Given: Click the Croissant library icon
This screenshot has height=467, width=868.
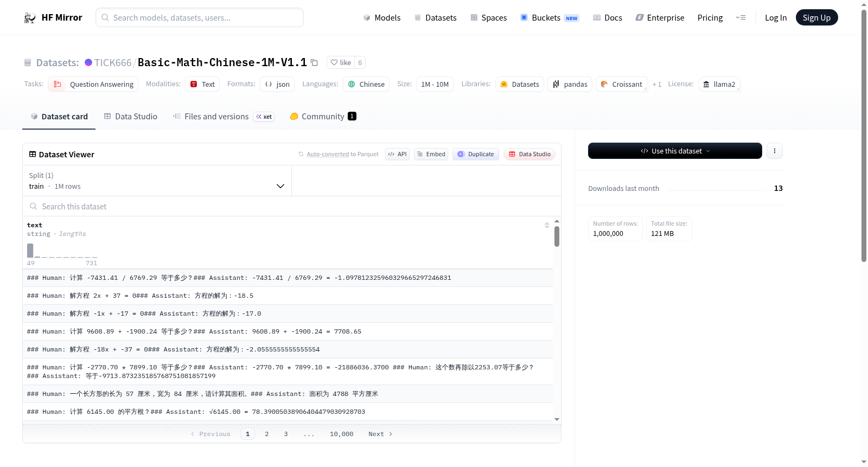Looking at the screenshot, I should pos(604,84).
